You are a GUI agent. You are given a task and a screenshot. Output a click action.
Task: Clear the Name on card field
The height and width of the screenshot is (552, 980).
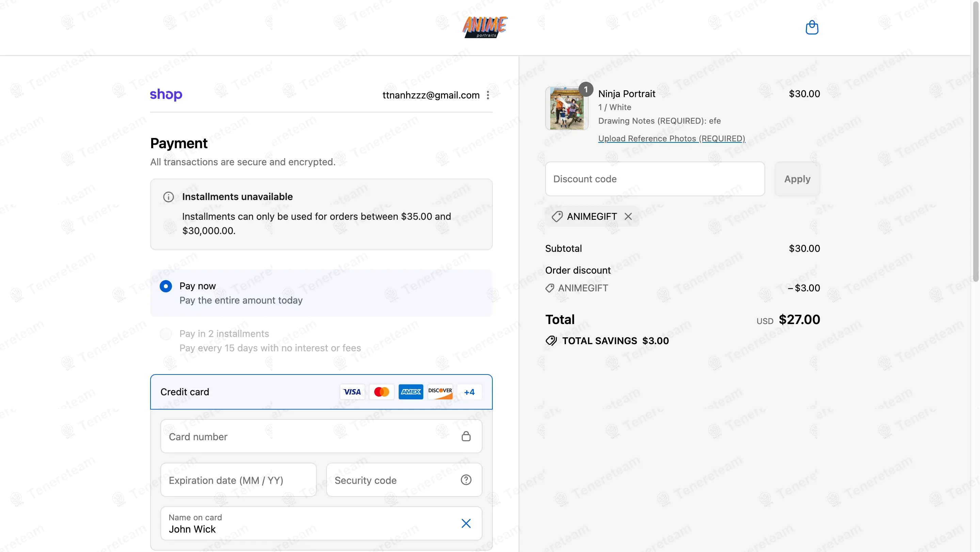[x=466, y=523]
